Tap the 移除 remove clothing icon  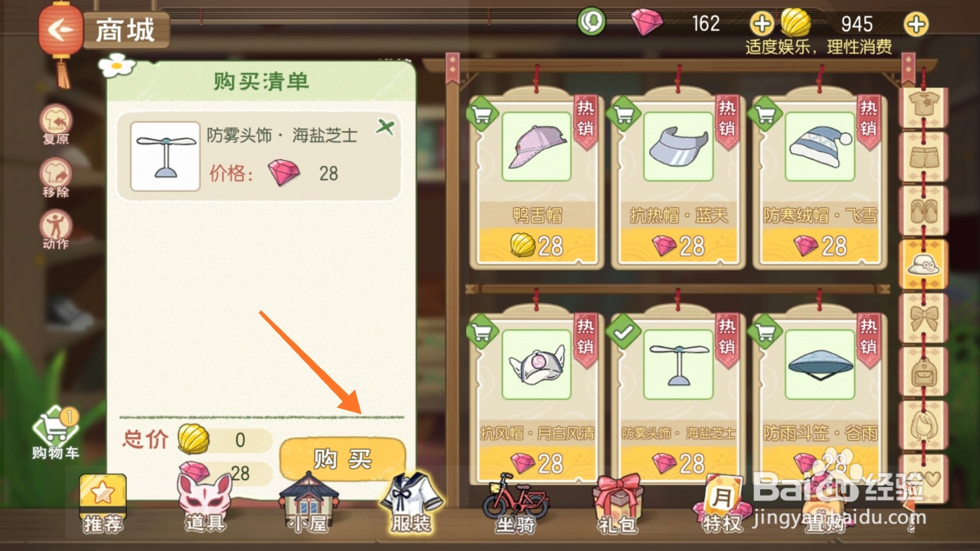pyautogui.click(x=56, y=178)
